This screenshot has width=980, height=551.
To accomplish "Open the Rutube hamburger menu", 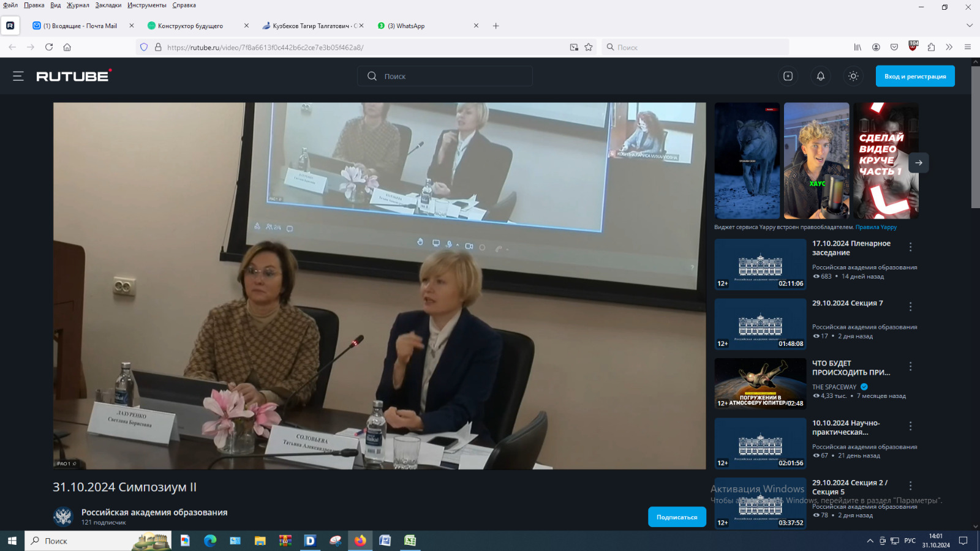I will pos(18,76).
